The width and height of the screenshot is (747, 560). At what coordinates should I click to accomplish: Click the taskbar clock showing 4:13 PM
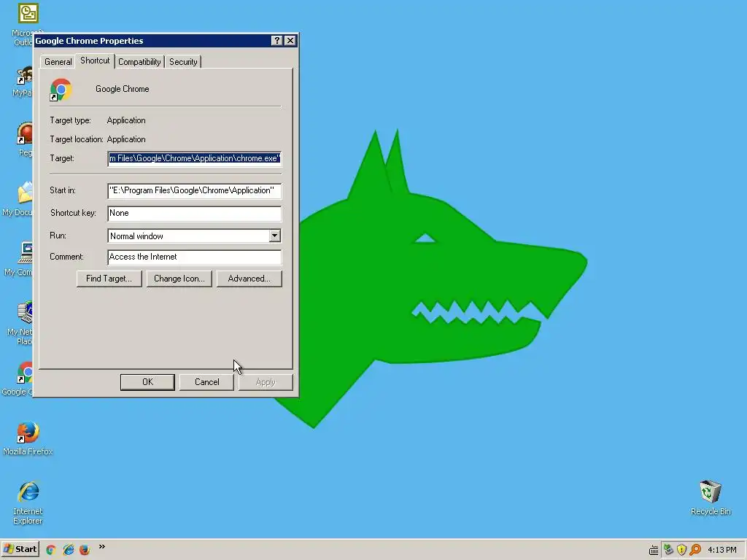click(721, 550)
